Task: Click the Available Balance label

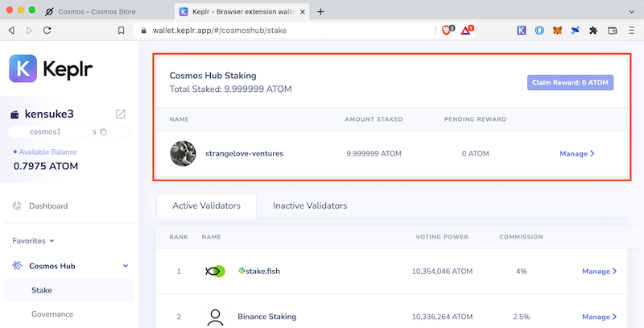Action: point(47,152)
